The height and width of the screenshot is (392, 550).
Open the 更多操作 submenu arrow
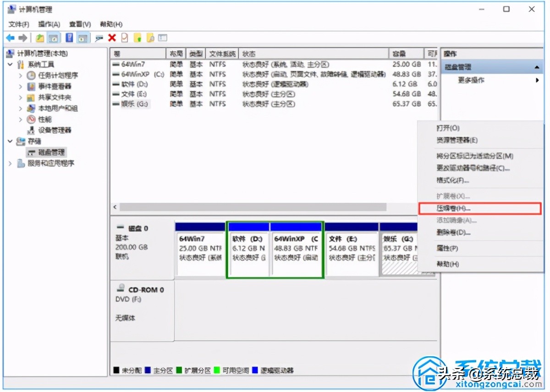pos(538,79)
